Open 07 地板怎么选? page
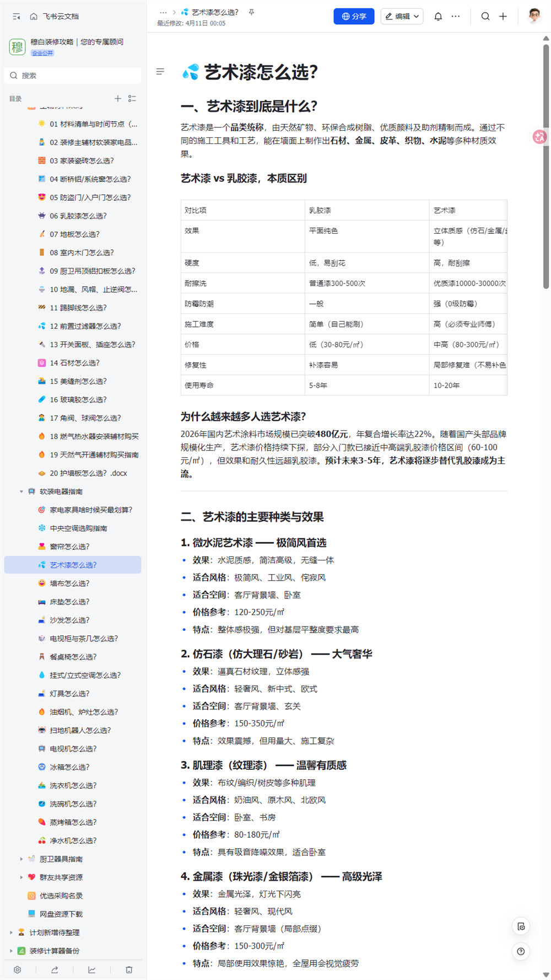Image resolution: width=551 pixels, height=980 pixels. coord(74,234)
